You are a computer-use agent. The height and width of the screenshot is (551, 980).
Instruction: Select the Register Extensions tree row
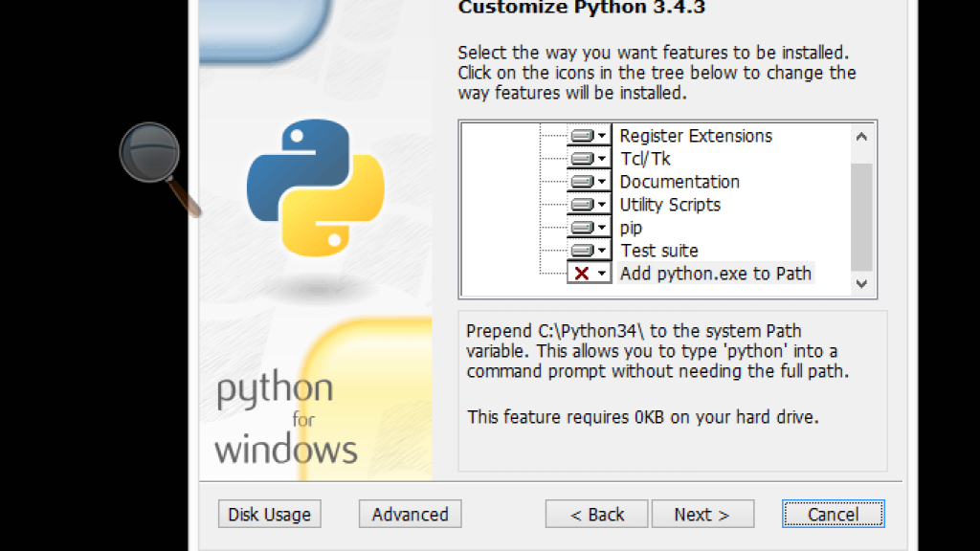[x=696, y=136]
